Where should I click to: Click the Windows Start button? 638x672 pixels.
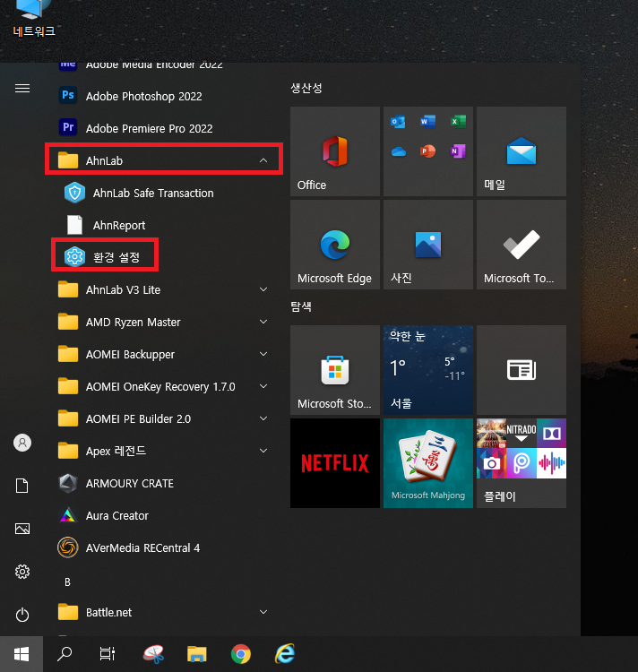coord(22,654)
